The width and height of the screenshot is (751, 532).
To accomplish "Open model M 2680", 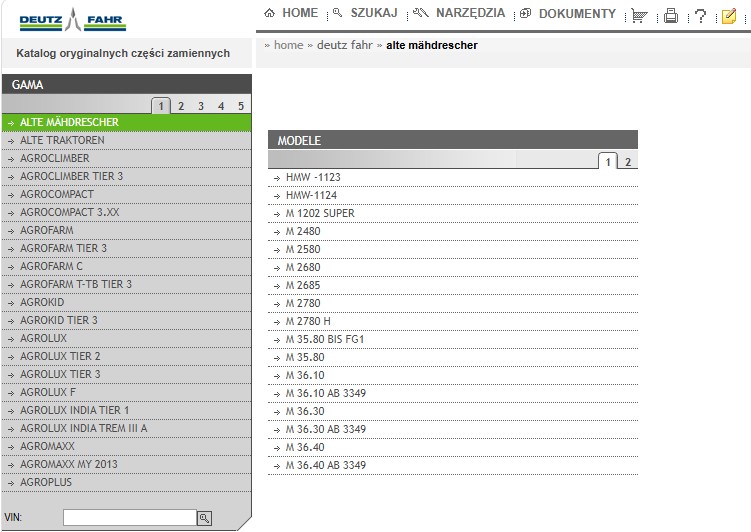I will [x=453, y=268].
